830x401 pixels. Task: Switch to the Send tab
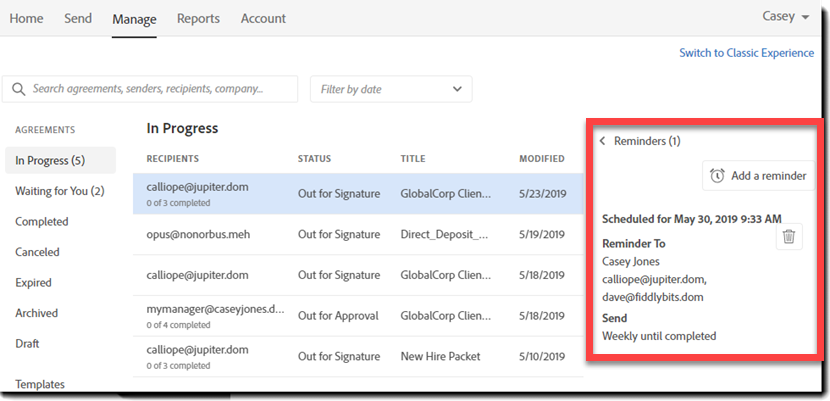pos(78,18)
